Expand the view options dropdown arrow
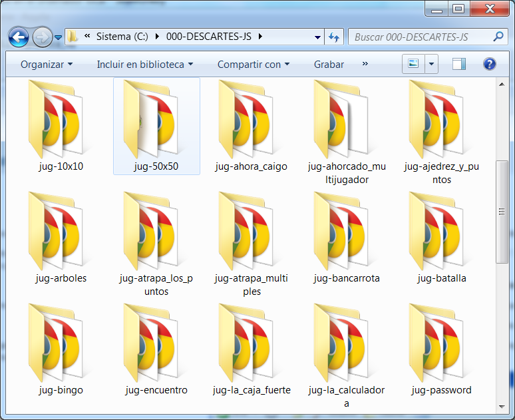Image resolution: width=515 pixels, height=420 pixels. pos(432,65)
